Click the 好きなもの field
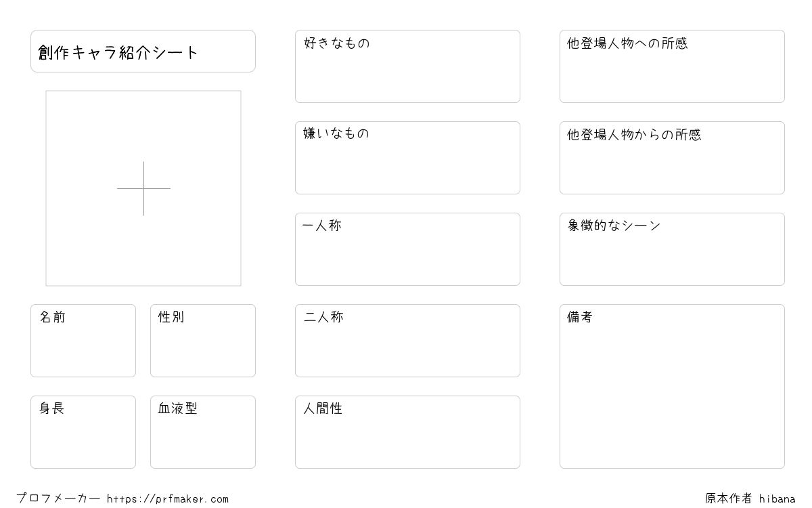The image size is (812, 508). [x=407, y=66]
